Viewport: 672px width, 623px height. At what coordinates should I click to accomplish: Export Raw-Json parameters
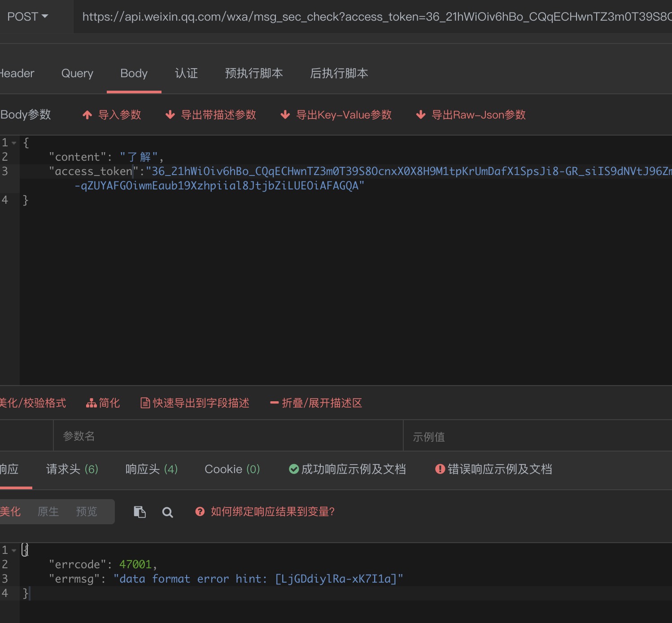tap(470, 115)
